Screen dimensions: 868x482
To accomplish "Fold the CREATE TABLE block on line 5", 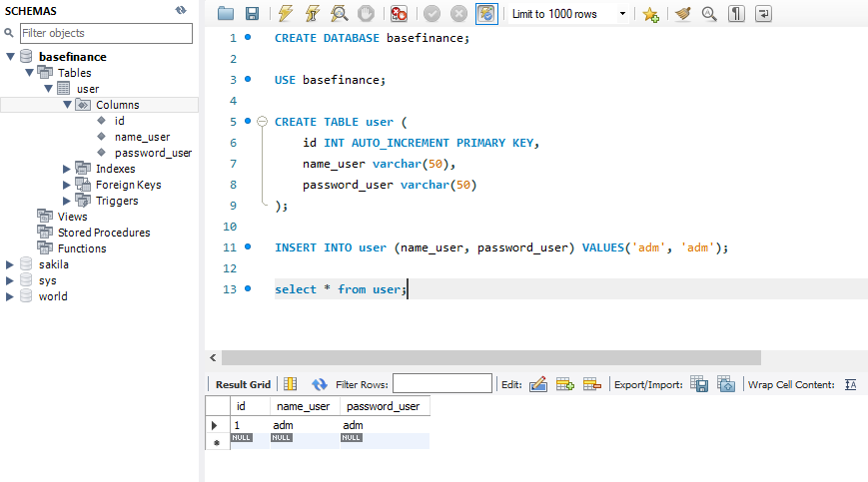I will click(x=263, y=122).
